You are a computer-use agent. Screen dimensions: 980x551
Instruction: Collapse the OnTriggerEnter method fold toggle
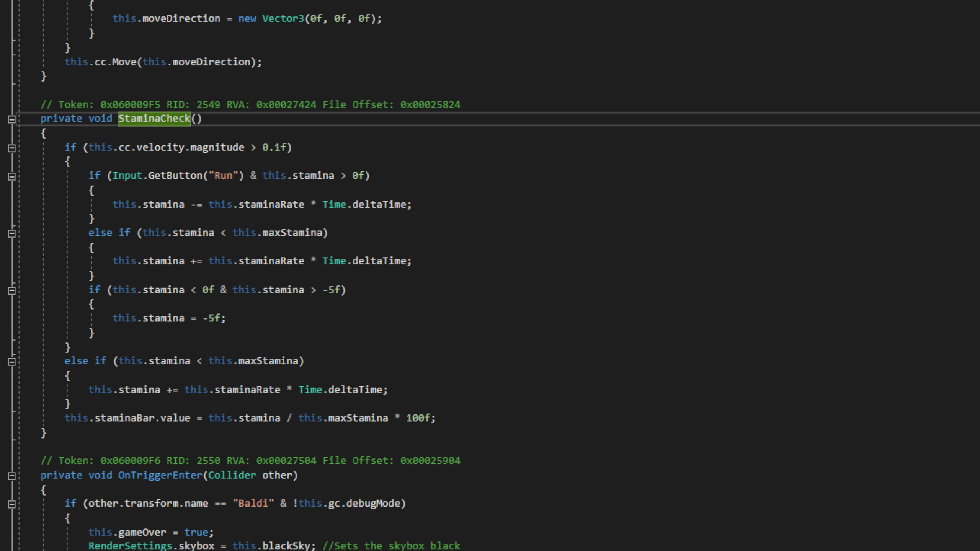(11, 476)
